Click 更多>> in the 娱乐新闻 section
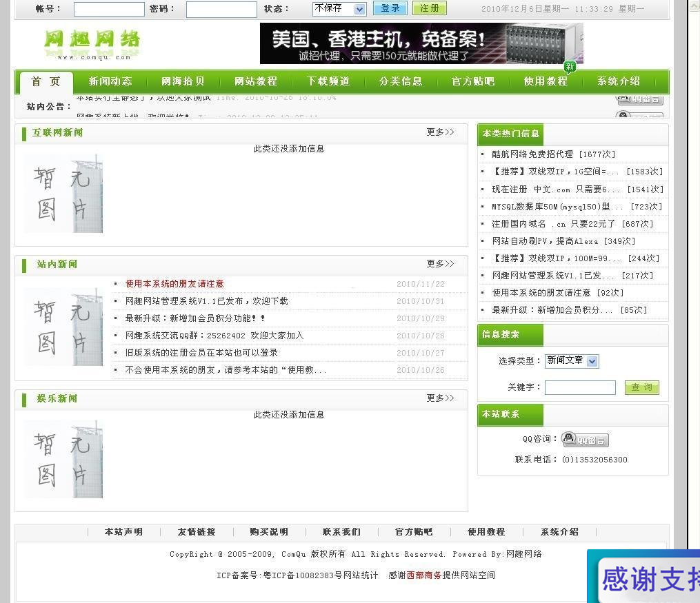 [x=440, y=398]
